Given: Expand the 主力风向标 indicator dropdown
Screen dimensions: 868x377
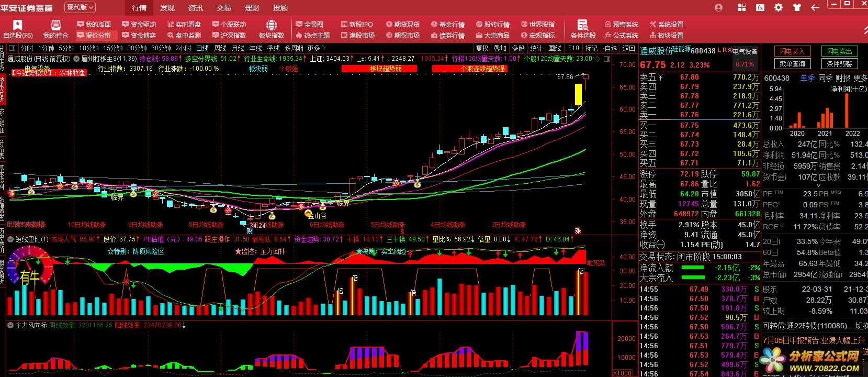Looking at the screenshot, I should [10, 325].
